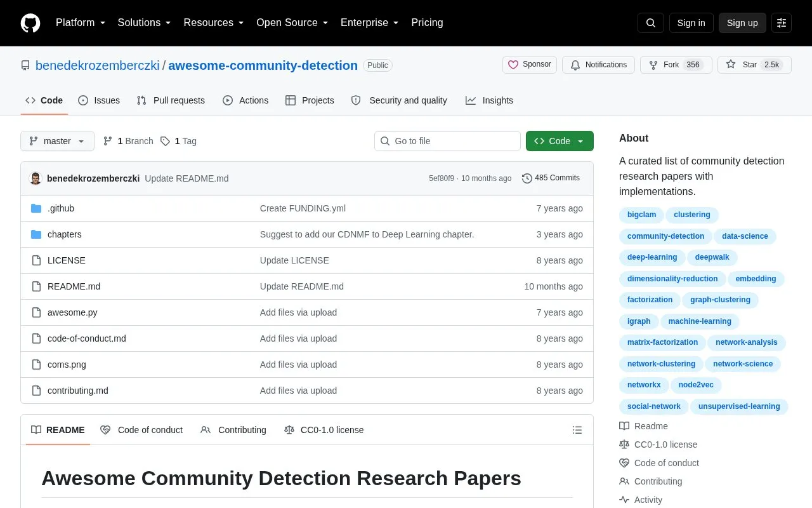Open the Pricing link
The height and width of the screenshot is (508, 812).
(427, 23)
